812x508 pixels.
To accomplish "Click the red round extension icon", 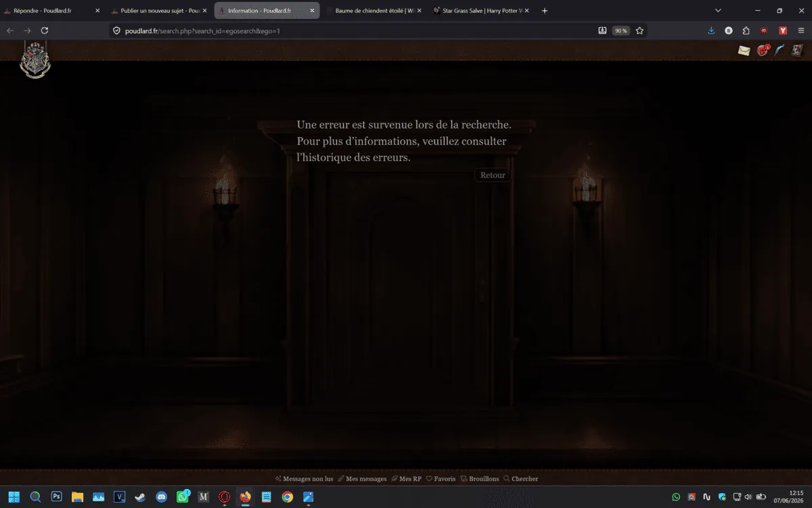I will 765,30.
